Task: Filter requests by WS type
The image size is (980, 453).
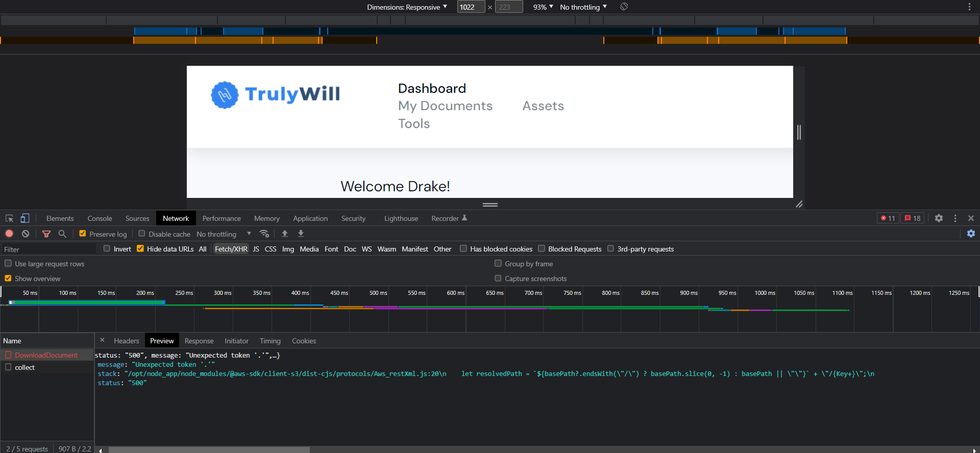Action: point(366,249)
